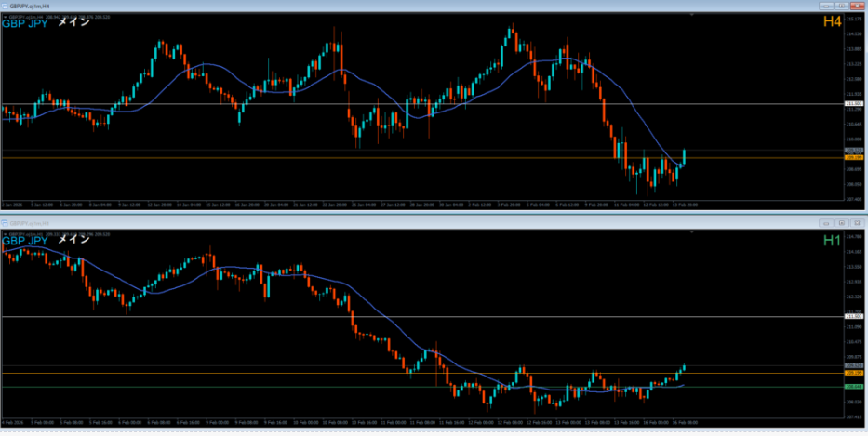Maximize the H1 chart window
Screen dimensions: 868x436
tap(842, 223)
